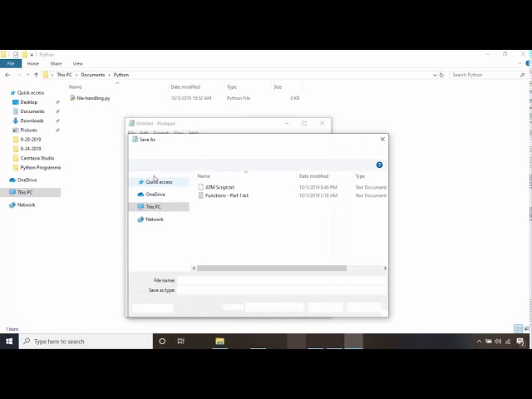This screenshot has height=399, width=532.
Task: Sort Save As list by Name header
Action: pyautogui.click(x=204, y=176)
